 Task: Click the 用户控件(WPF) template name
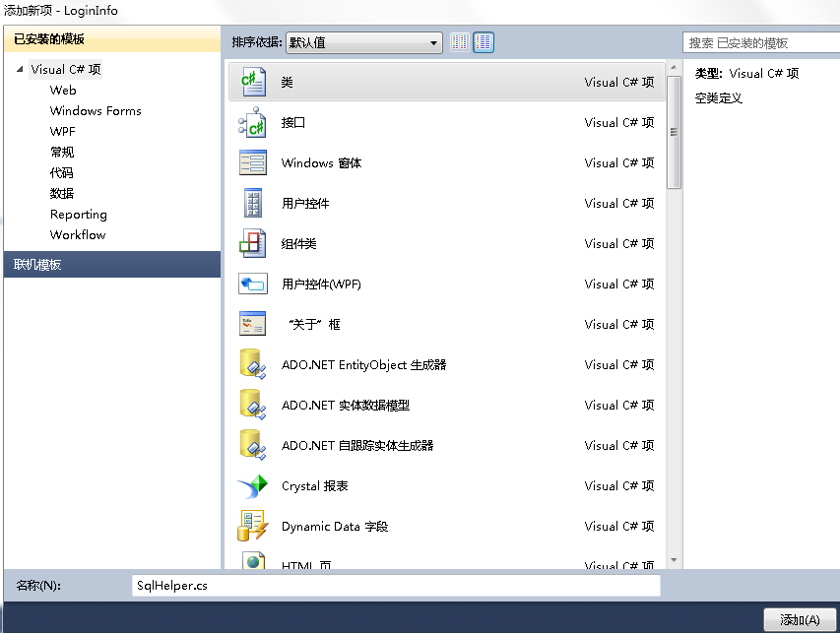[x=321, y=285]
